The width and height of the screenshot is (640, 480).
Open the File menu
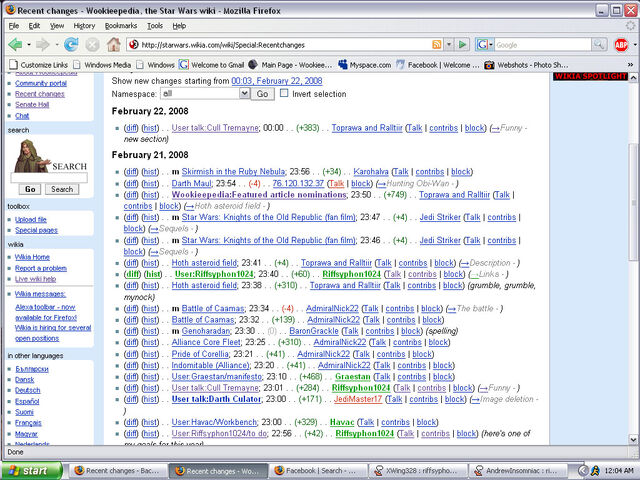pos(13,26)
